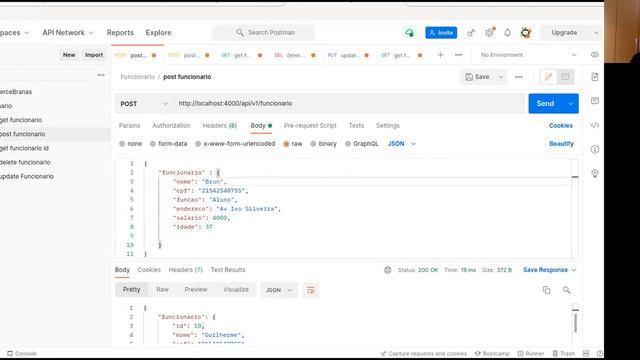Image resolution: width=640 pixels, height=360 pixels.
Task: Switch to comment mode icon
Action: coord(565,77)
